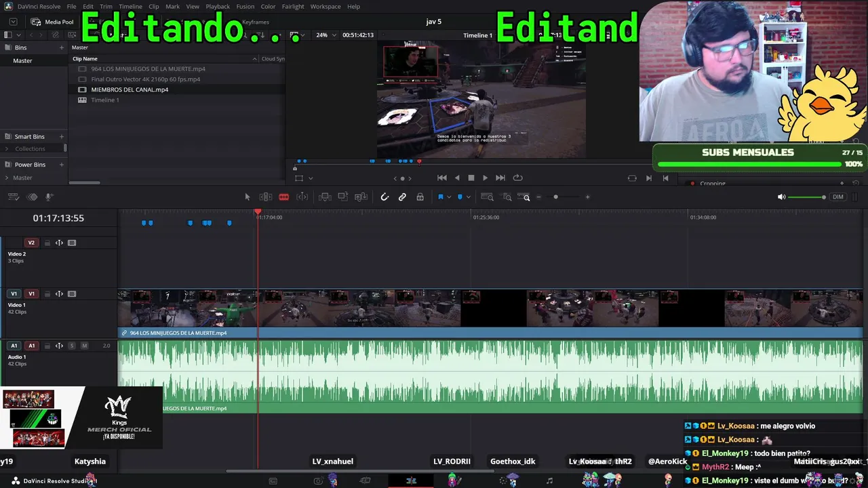
Task: Click the Full Extent Zoom icon
Action: 487,197
